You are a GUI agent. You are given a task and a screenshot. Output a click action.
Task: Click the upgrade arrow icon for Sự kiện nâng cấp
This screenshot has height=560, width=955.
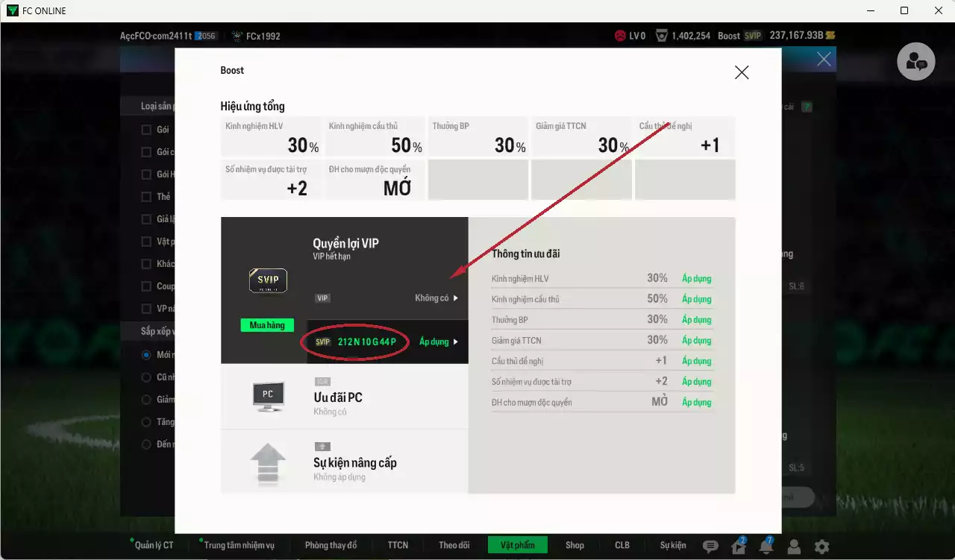(268, 462)
